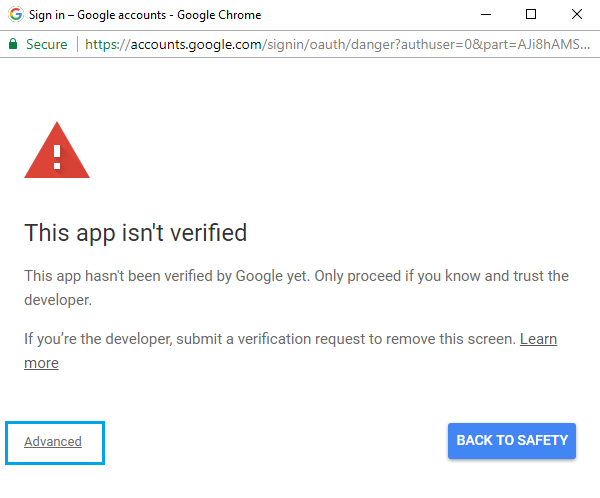Screen dimensions: 600x498
Task: Click the green secure padlock icon
Action: [x=13, y=44]
